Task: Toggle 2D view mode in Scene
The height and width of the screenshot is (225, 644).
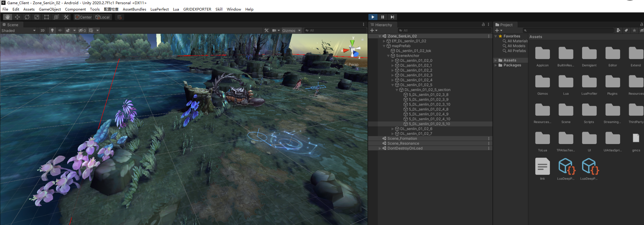Action: (42, 31)
